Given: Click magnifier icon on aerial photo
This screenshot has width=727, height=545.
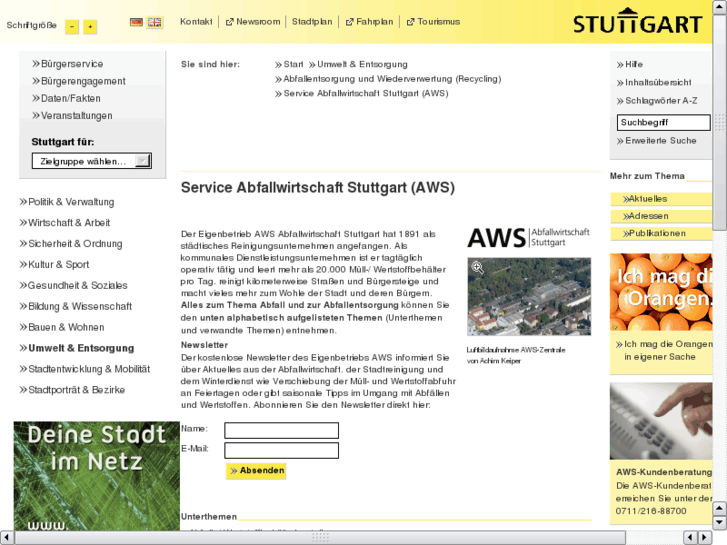Looking at the screenshot, I should click(478, 267).
